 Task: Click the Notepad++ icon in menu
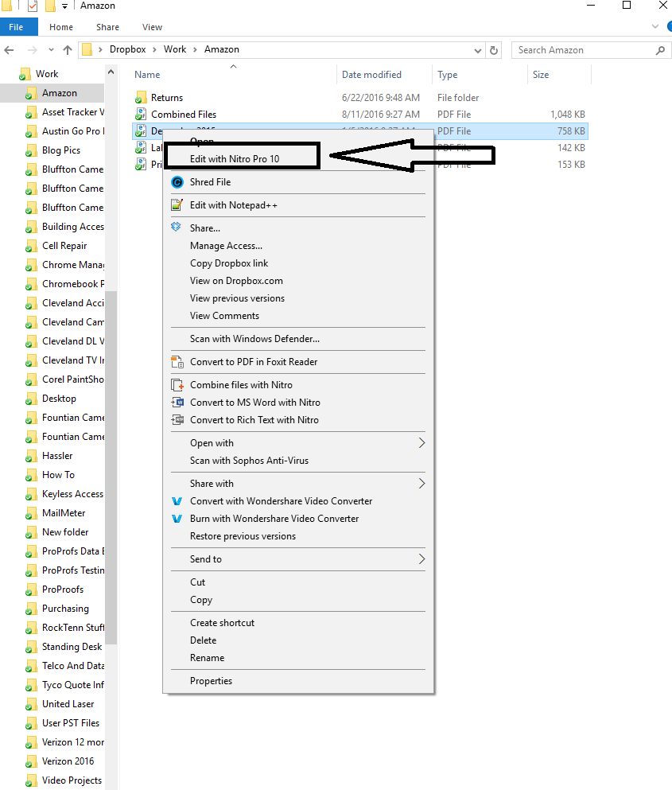[177, 204]
